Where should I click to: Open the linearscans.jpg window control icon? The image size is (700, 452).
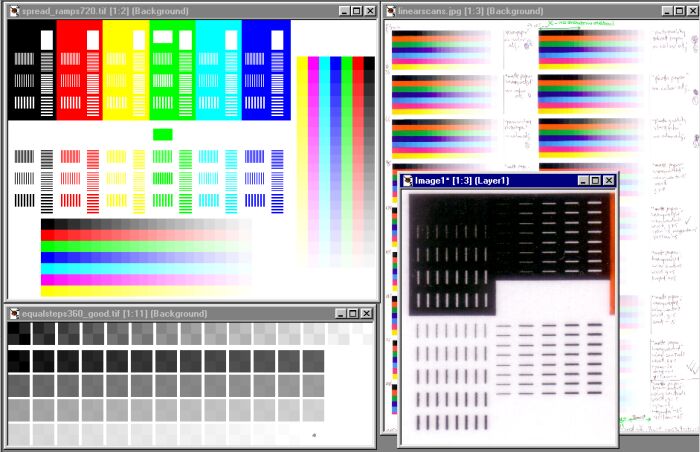392,10
